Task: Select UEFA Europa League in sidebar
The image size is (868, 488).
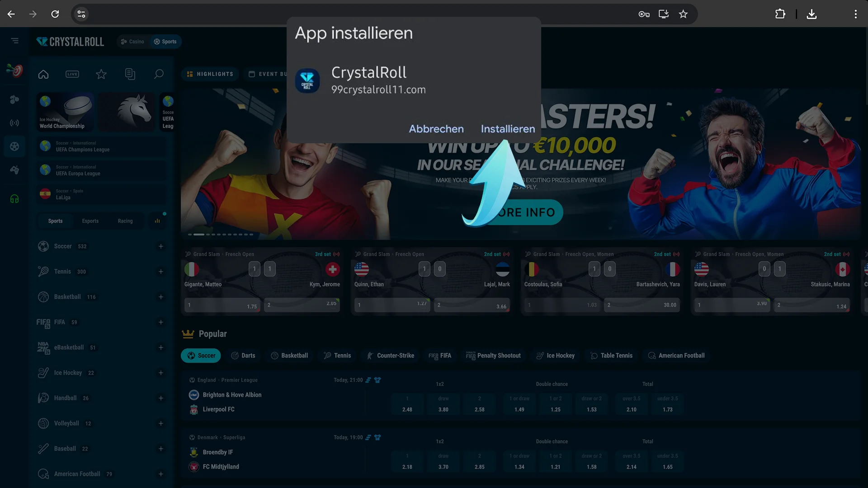Action: click(101, 170)
